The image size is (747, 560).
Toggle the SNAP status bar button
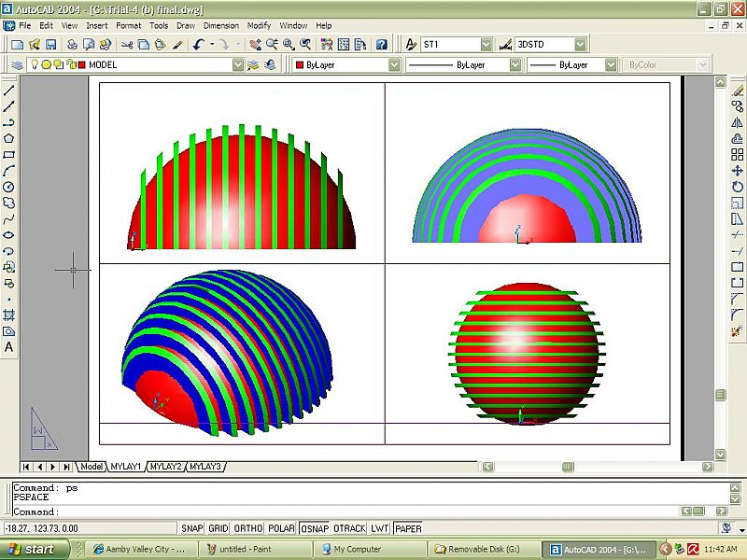(x=192, y=528)
